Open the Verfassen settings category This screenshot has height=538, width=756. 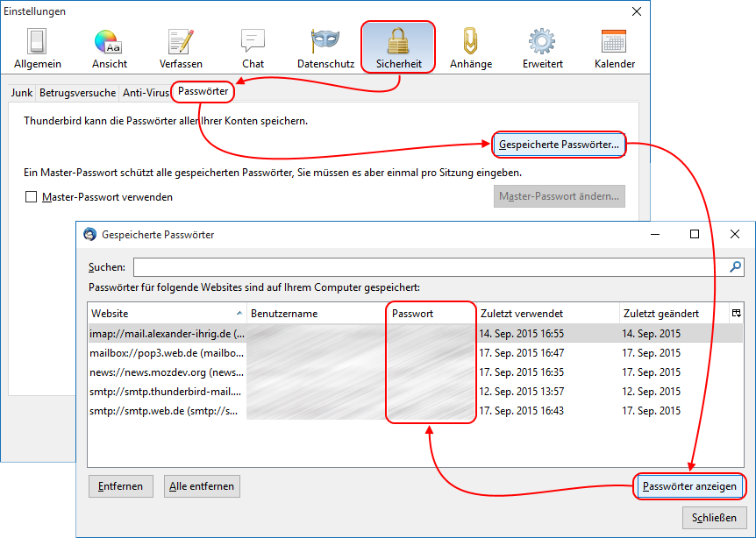pos(181,48)
